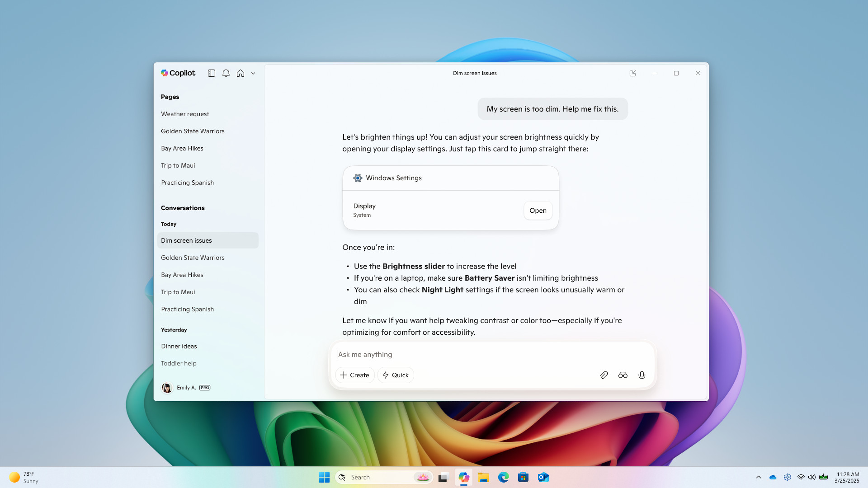Select the Dim screen issues conversation
The height and width of the screenshot is (488, 868).
tap(186, 240)
